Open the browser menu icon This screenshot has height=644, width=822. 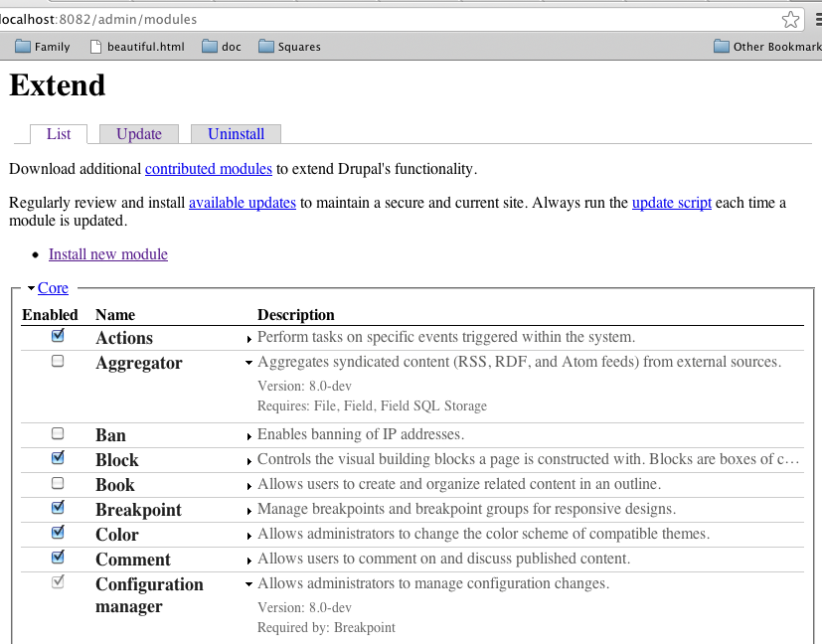coord(813,19)
